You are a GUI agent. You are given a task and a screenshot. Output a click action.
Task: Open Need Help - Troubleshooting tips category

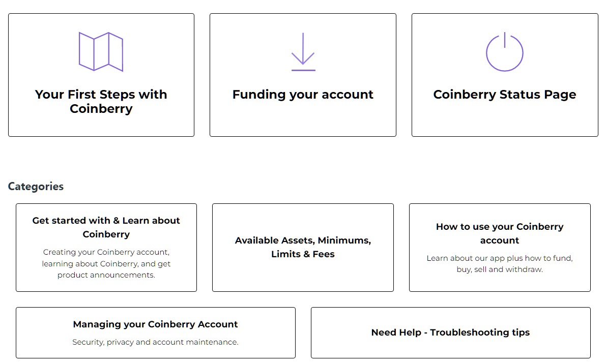(x=451, y=332)
